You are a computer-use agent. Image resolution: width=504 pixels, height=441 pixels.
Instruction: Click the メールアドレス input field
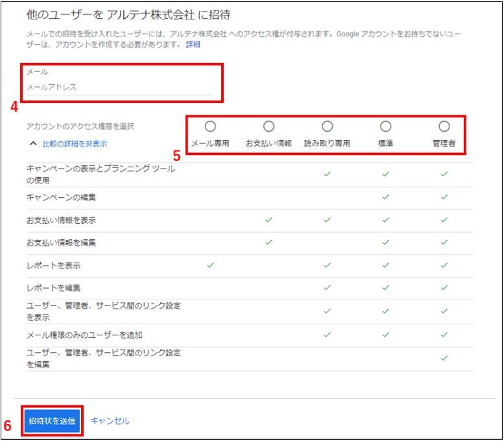tap(119, 87)
